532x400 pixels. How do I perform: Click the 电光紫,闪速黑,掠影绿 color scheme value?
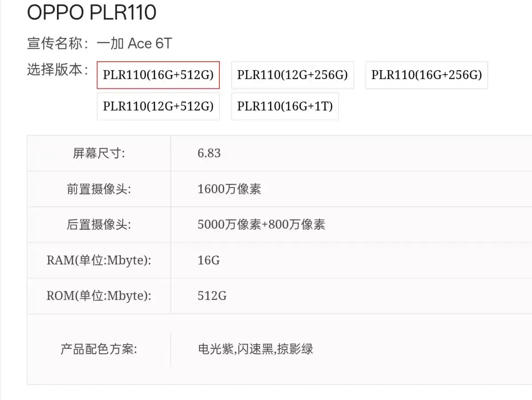[255, 349]
